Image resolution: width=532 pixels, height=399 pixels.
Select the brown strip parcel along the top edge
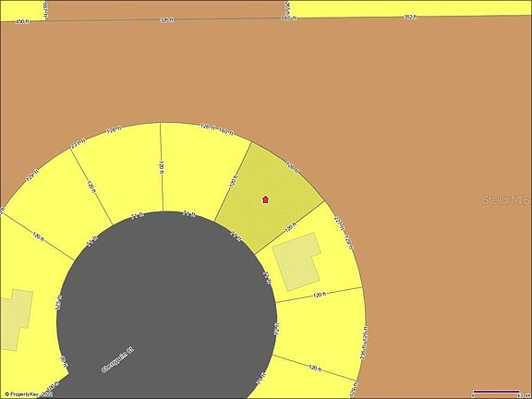pyautogui.click(x=166, y=9)
